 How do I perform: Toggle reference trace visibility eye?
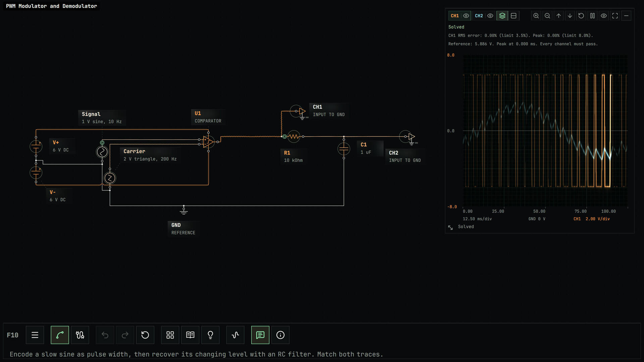coord(604,16)
